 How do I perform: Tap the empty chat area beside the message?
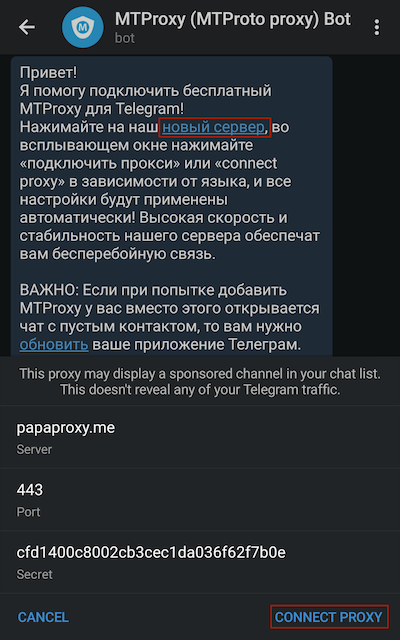click(366, 204)
